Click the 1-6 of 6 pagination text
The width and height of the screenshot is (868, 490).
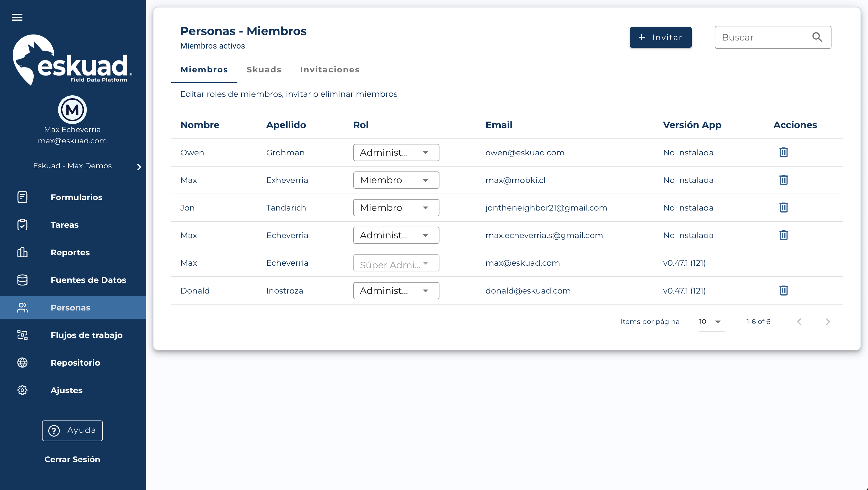tap(758, 322)
